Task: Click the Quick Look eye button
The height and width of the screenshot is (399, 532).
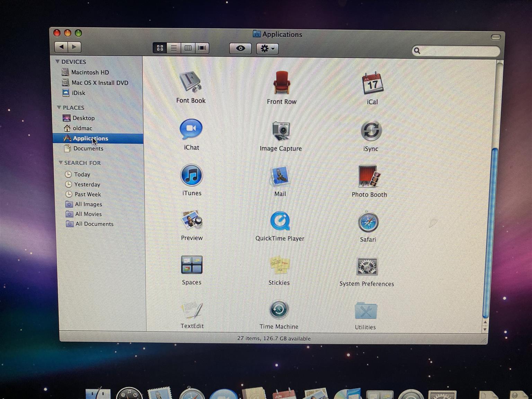Action: pos(240,48)
